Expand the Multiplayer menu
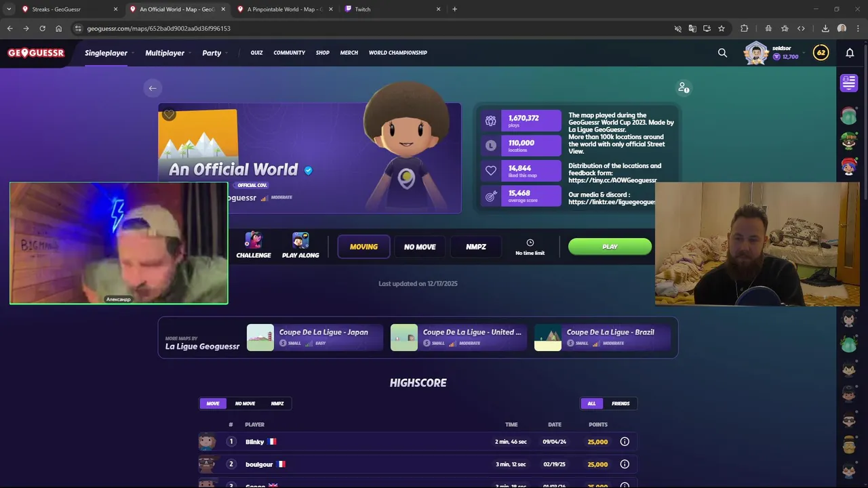The width and height of the screenshot is (868, 488). tap(167, 53)
